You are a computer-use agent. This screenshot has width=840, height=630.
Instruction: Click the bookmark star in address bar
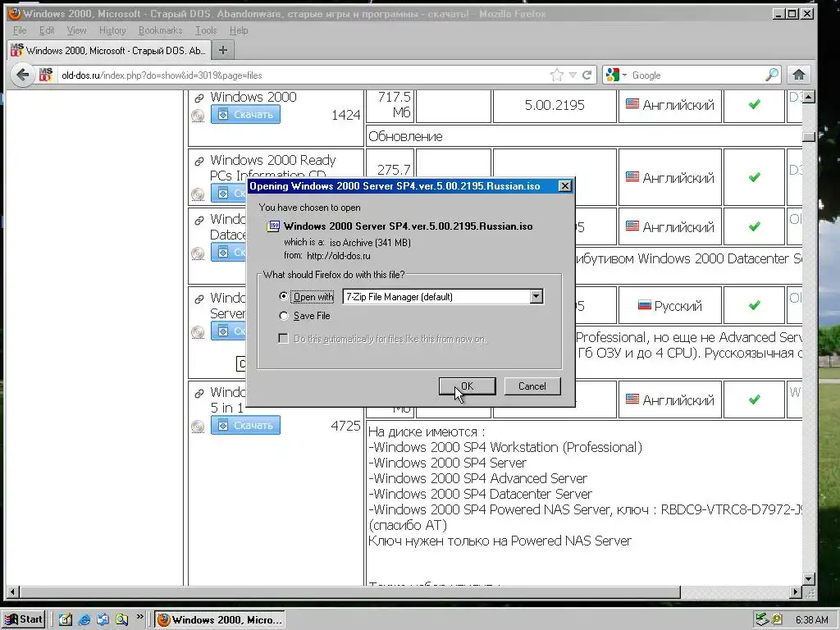click(x=557, y=75)
